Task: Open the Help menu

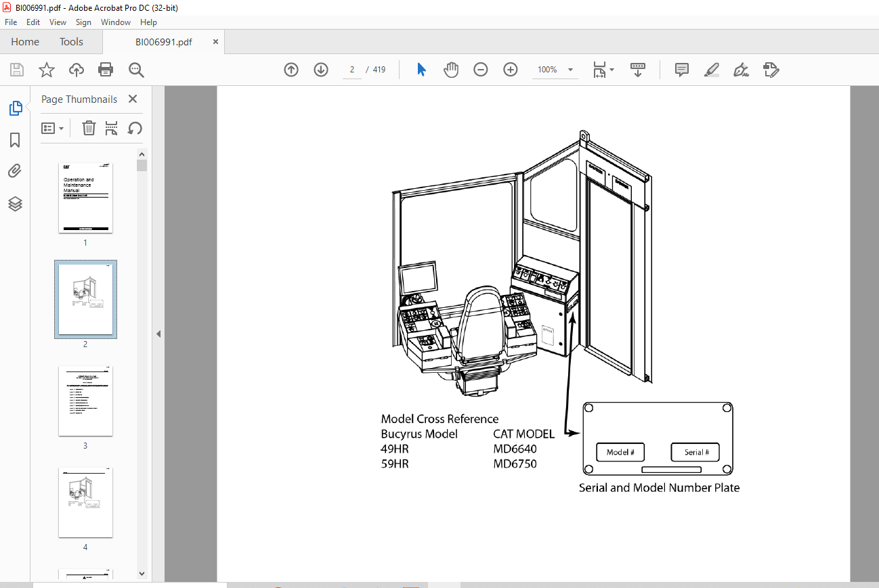Action: (x=148, y=22)
